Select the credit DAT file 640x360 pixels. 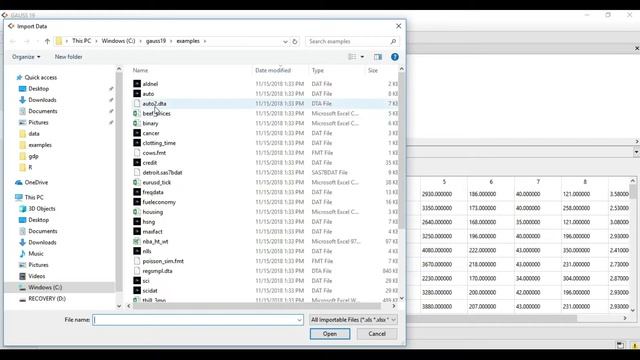click(x=150, y=162)
